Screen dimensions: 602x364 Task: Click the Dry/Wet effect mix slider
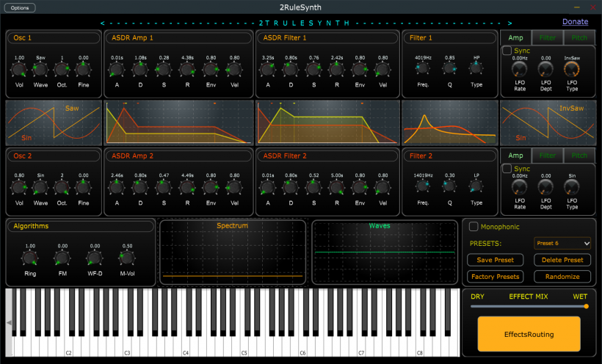[x=529, y=306]
